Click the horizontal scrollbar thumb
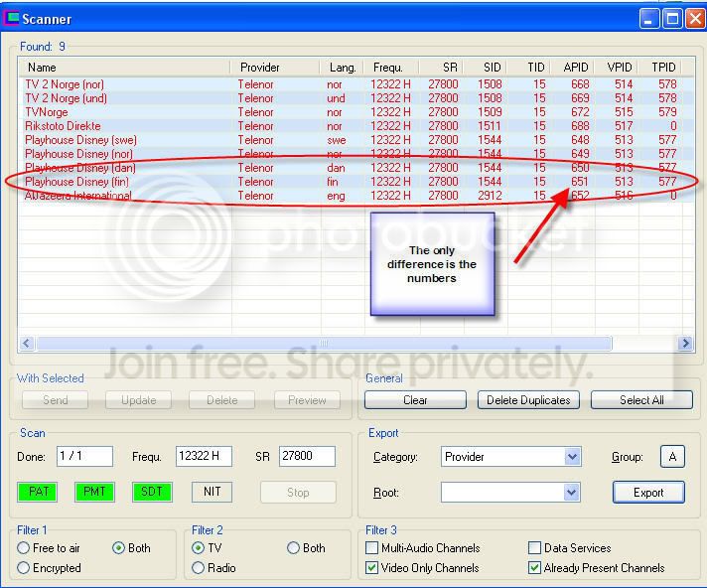707x588 pixels. pos(324,343)
